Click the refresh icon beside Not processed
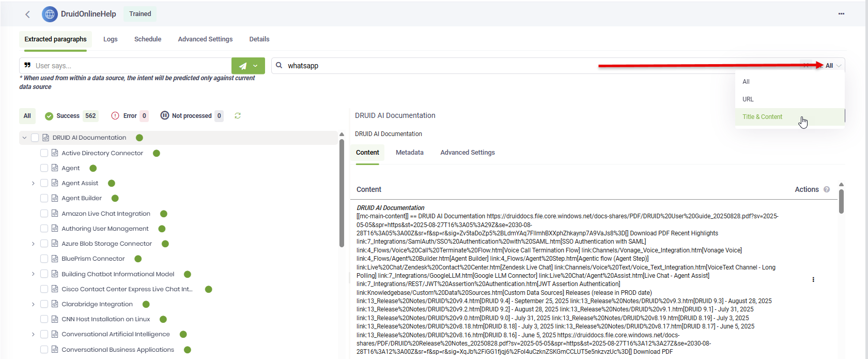 pyautogui.click(x=238, y=116)
